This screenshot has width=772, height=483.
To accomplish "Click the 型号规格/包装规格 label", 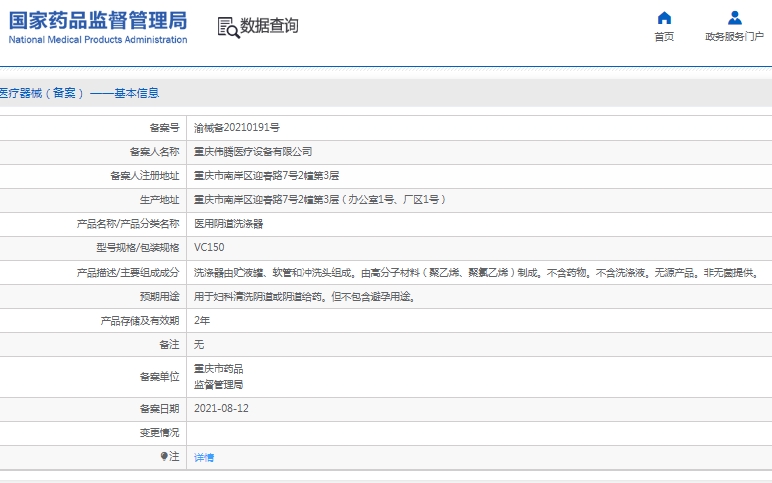I will pos(138,248).
